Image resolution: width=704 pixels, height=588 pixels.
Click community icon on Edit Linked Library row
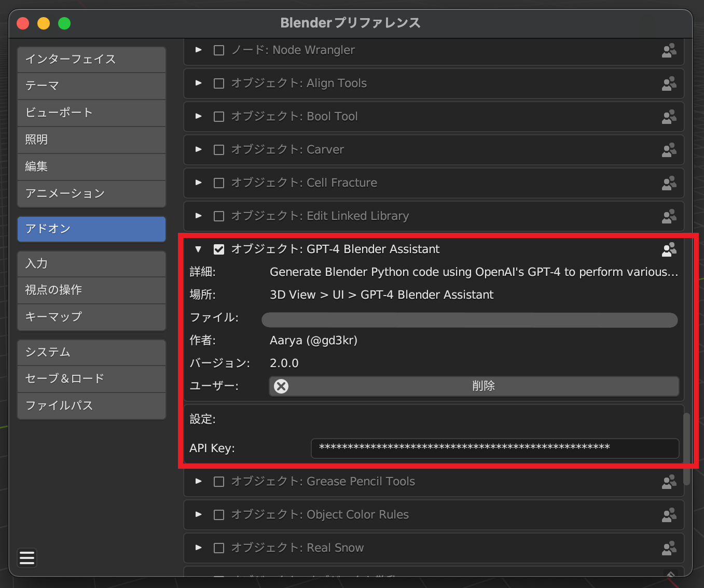[669, 216]
